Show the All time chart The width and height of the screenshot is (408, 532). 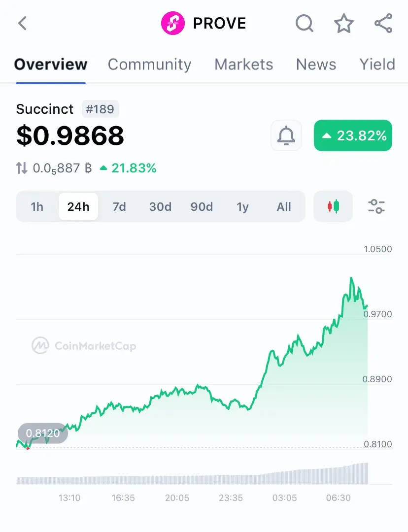tap(284, 206)
